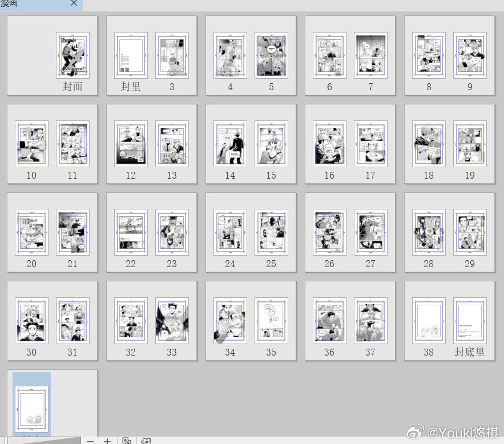This screenshot has height=444, width=504.
Task: Select page 19 thumbnail
Action: tap(470, 144)
